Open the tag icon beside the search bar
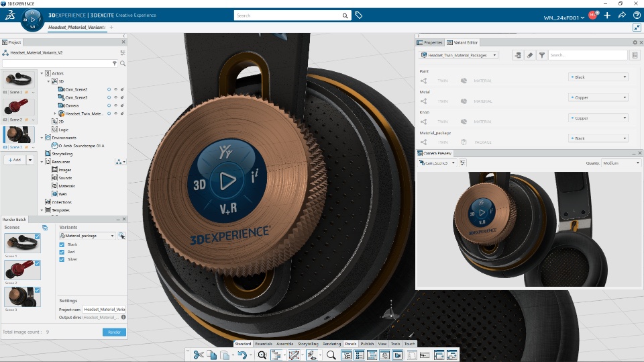The image size is (644, 362). (x=358, y=15)
